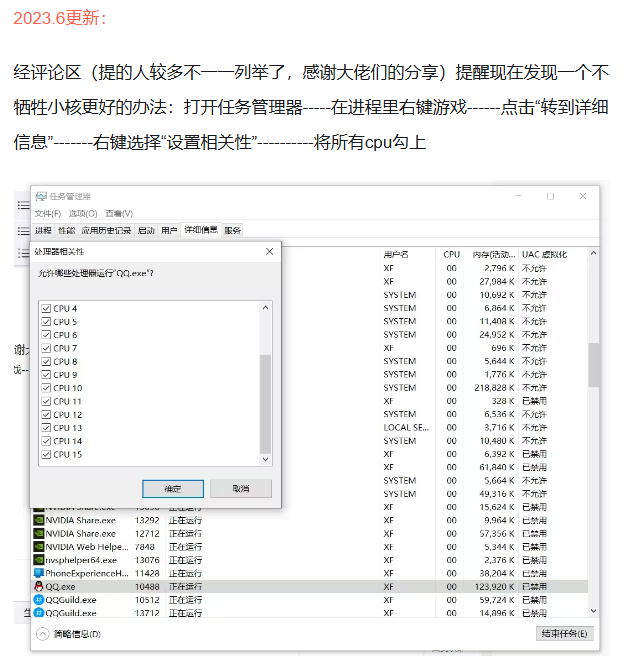Click the 59,724 K memory value
This screenshot has width=632, height=661.
click(x=497, y=600)
